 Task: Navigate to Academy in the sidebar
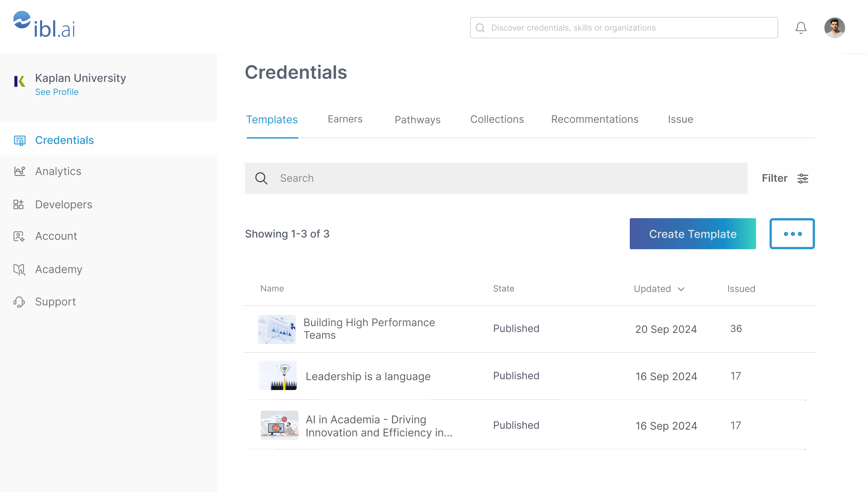[x=59, y=269]
